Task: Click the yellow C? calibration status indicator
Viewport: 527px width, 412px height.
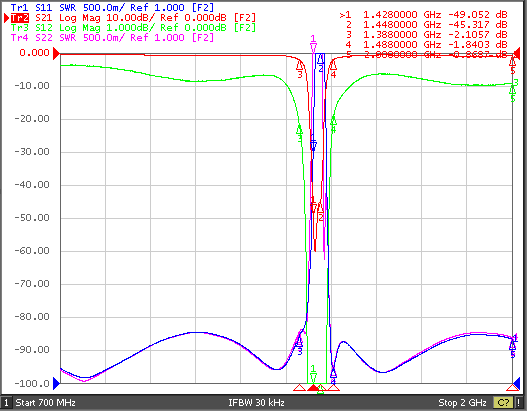Action: point(503,403)
